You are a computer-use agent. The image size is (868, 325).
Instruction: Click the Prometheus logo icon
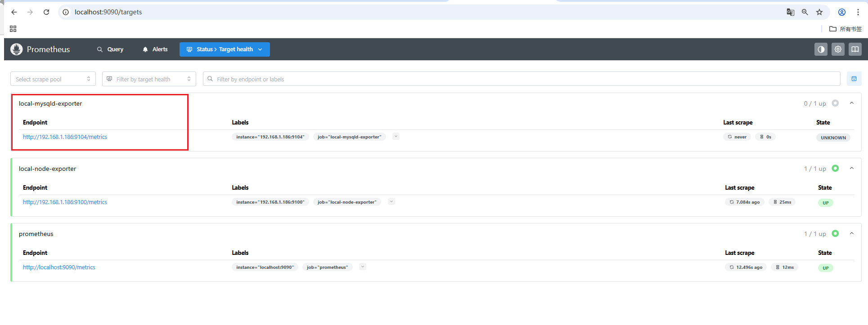pyautogui.click(x=17, y=49)
